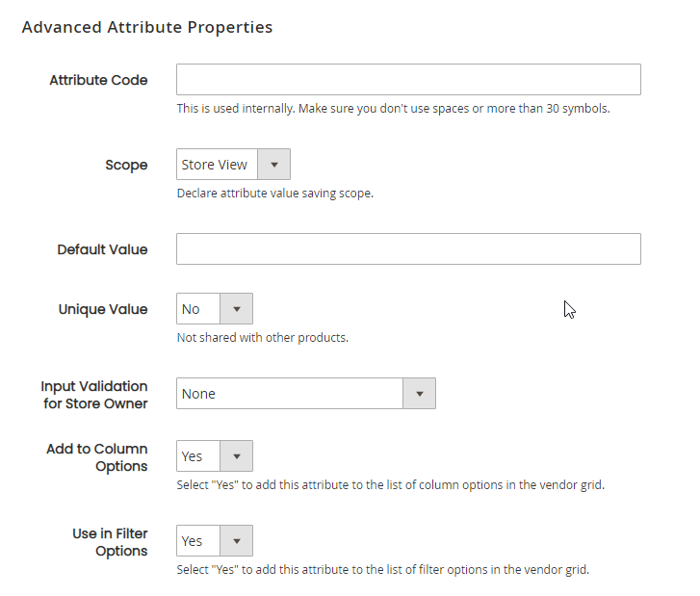Click the Unique Value label

[x=103, y=309]
